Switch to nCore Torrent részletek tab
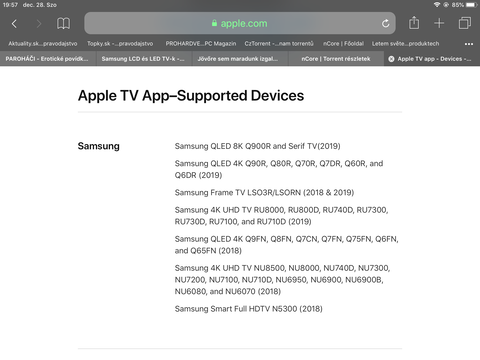480x360 pixels. tap(336, 59)
